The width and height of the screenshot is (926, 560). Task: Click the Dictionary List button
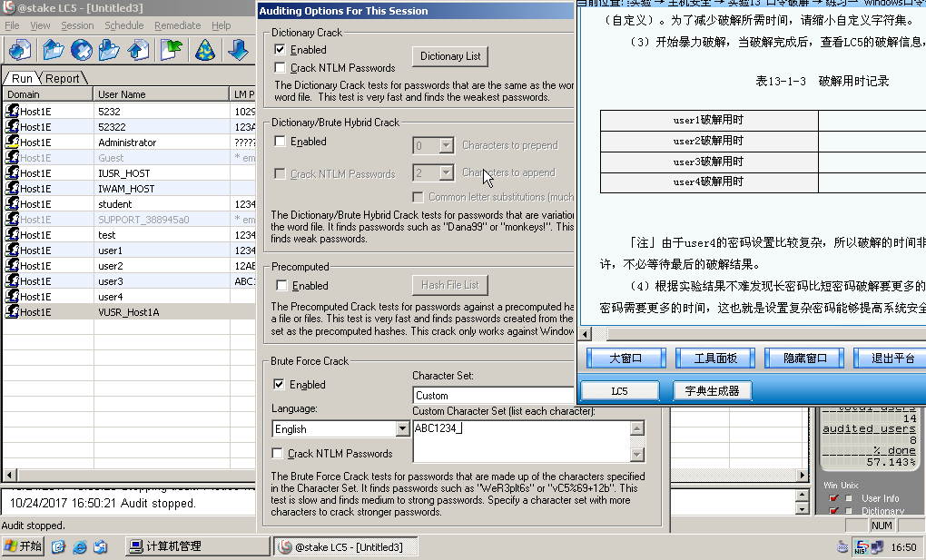450,56
